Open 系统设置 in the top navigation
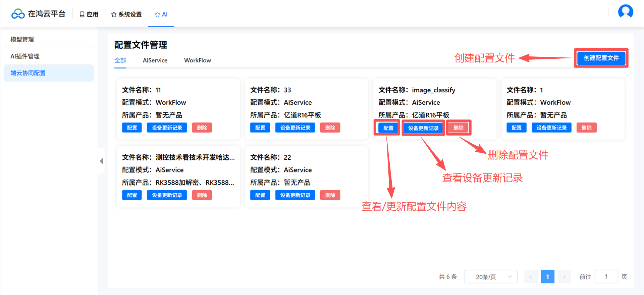 pos(126,14)
